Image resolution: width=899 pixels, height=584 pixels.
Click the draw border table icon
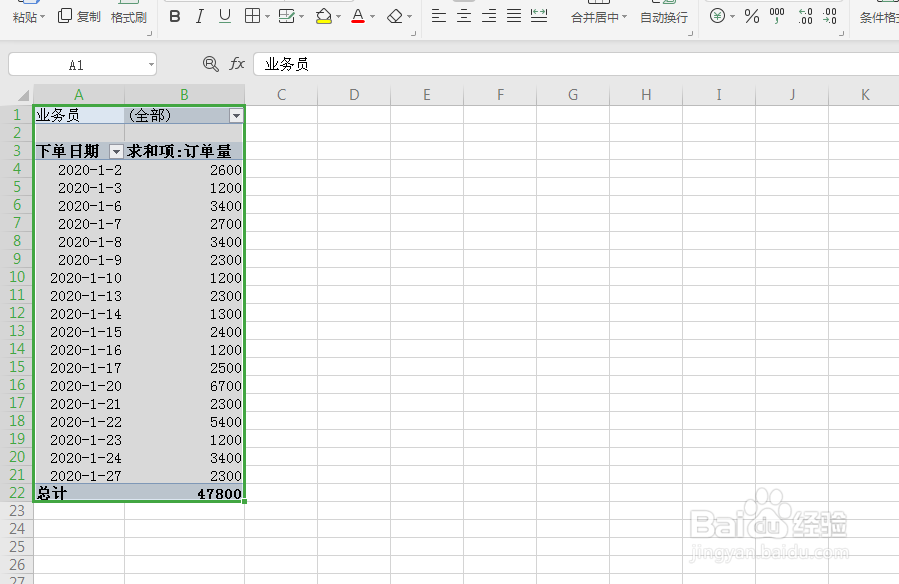(x=286, y=17)
